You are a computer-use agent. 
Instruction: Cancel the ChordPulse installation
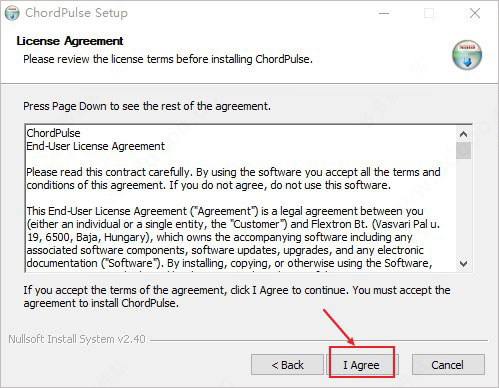coord(448,365)
